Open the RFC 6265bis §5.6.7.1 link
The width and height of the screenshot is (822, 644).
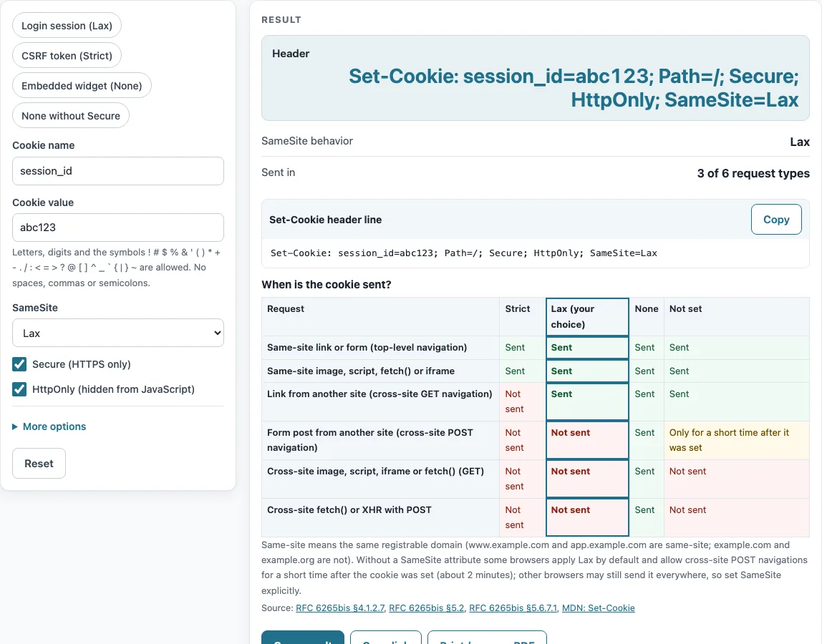pyautogui.click(x=513, y=608)
